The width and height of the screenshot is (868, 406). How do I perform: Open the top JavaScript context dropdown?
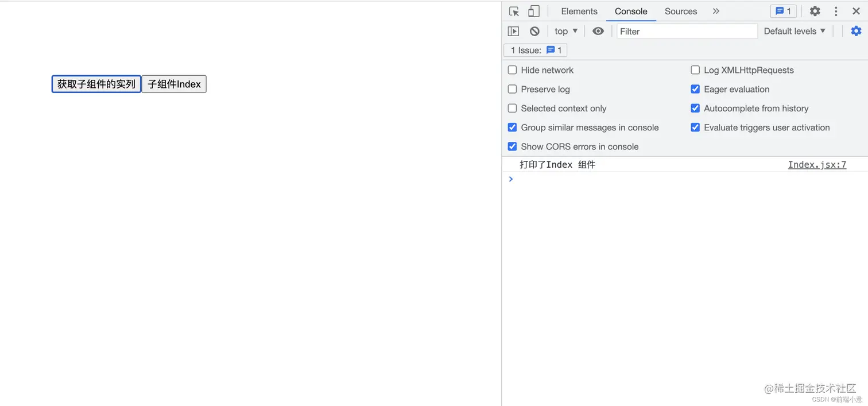pos(566,32)
